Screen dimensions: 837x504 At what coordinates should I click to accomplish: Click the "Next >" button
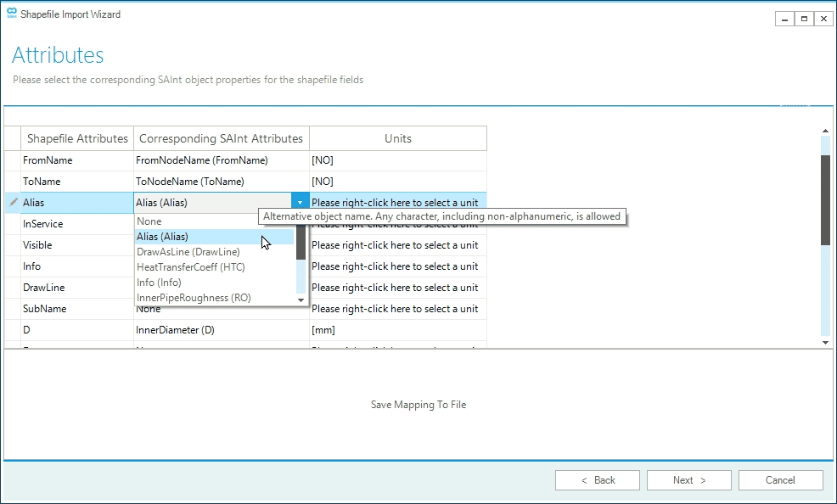pos(688,479)
